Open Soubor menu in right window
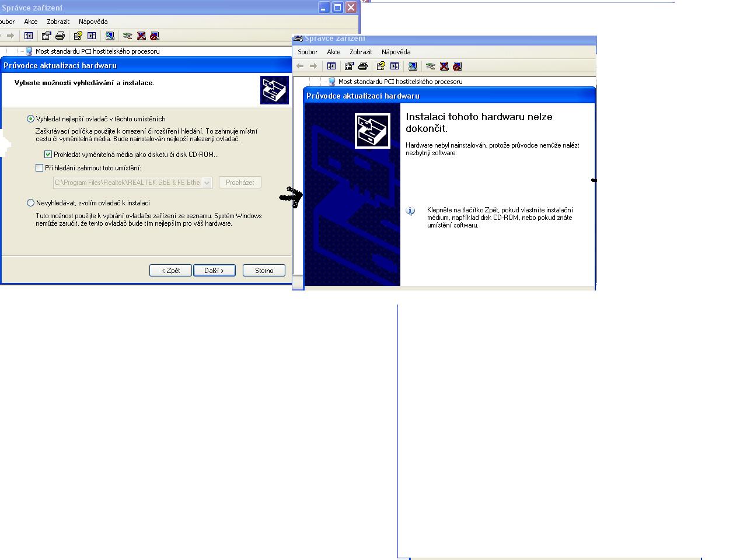Screen dimensions: 747x560 (x=308, y=52)
